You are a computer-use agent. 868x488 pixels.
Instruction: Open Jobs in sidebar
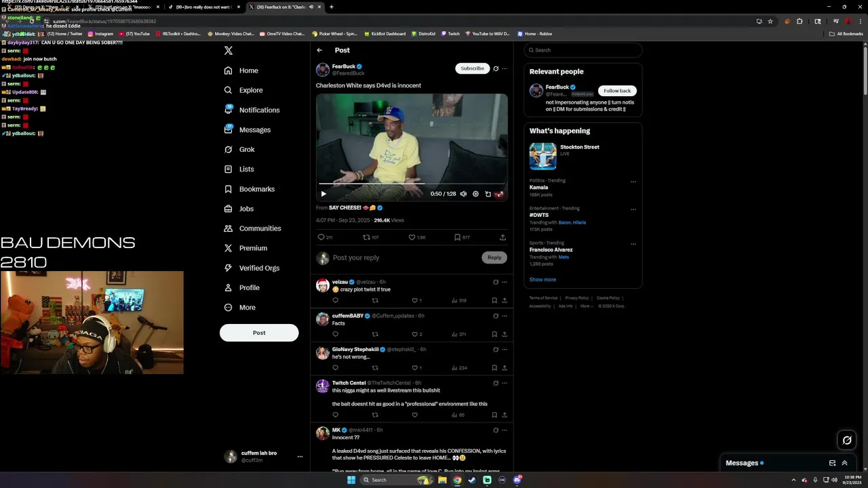pos(239,209)
